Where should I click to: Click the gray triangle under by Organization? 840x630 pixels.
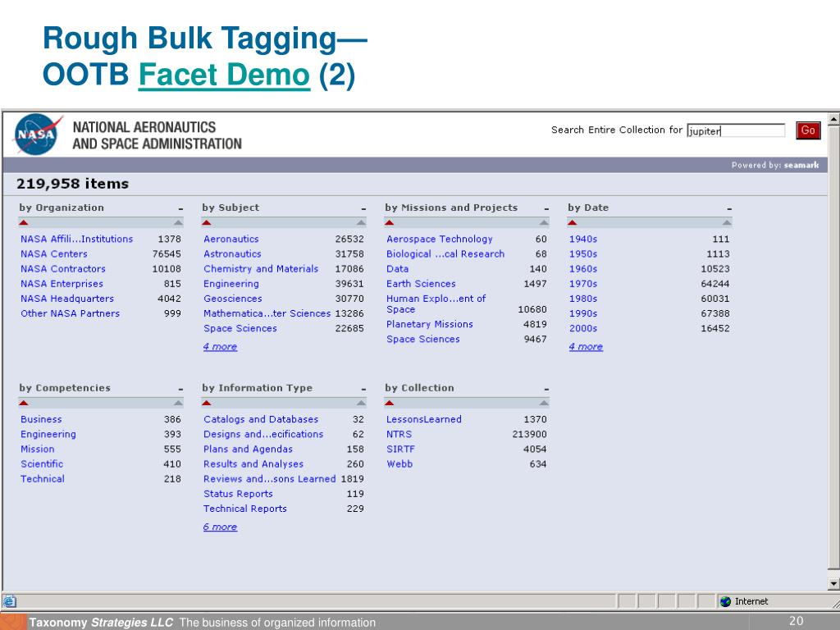point(178,222)
